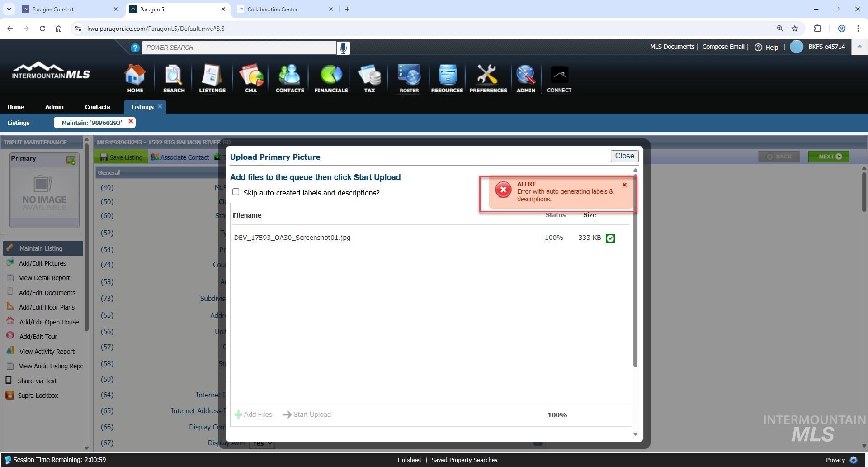Expand the user panel collapse arrow
The image size is (868, 467).
pos(859,47)
